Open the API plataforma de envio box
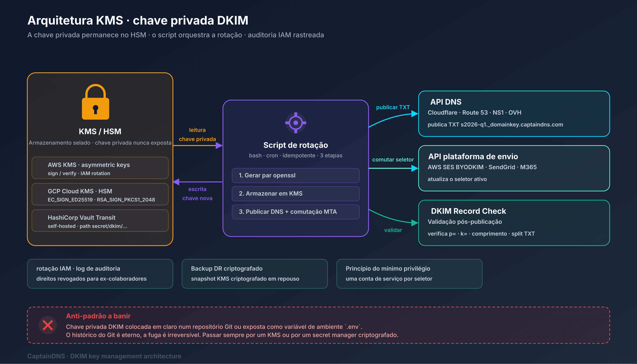 click(x=514, y=168)
